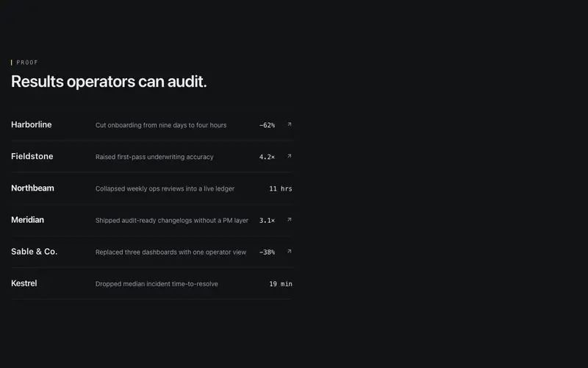Select the 4.2× metric for Fieldstone

coord(267,157)
